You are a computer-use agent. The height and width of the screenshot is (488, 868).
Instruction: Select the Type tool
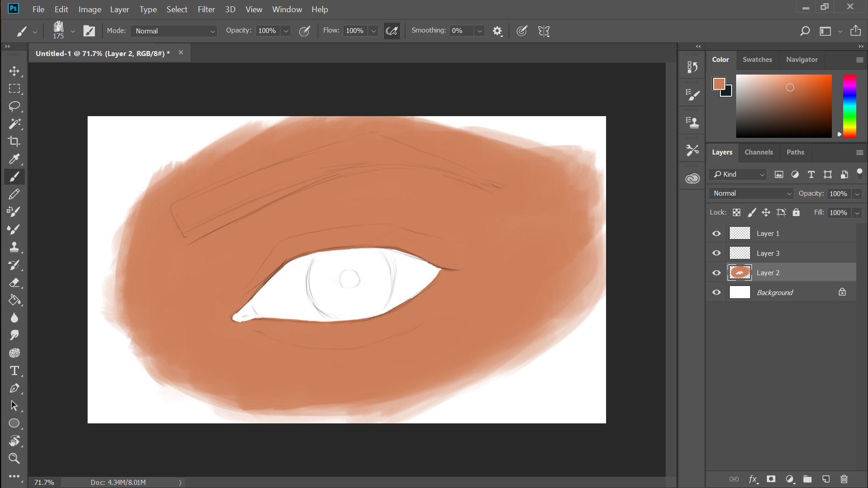pos(14,371)
